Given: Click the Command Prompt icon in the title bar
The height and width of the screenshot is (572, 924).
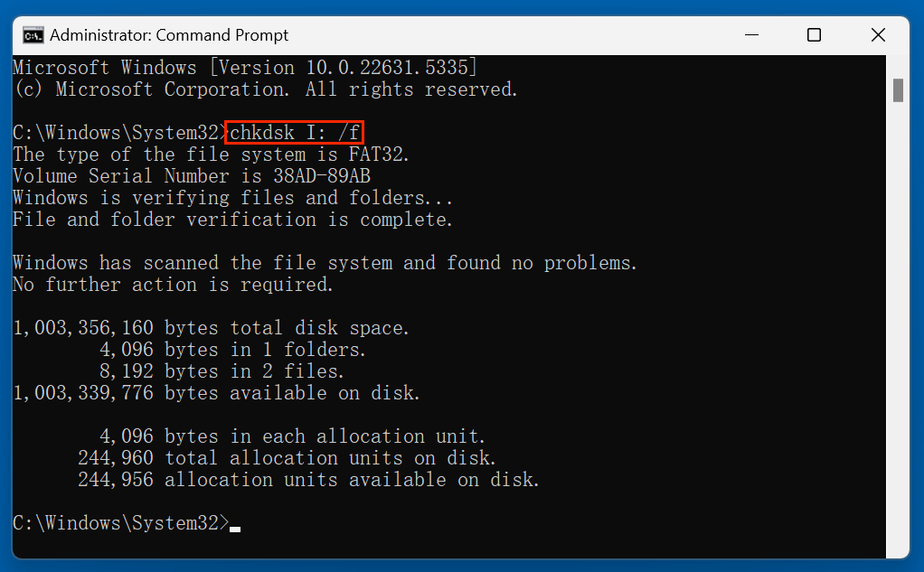Looking at the screenshot, I should pyautogui.click(x=33, y=34).
